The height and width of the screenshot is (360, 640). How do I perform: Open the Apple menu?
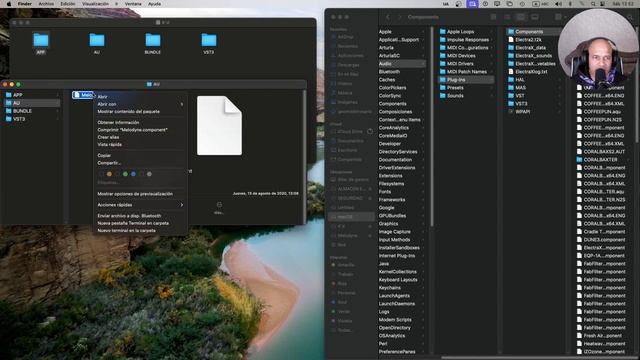pos(9,4)
